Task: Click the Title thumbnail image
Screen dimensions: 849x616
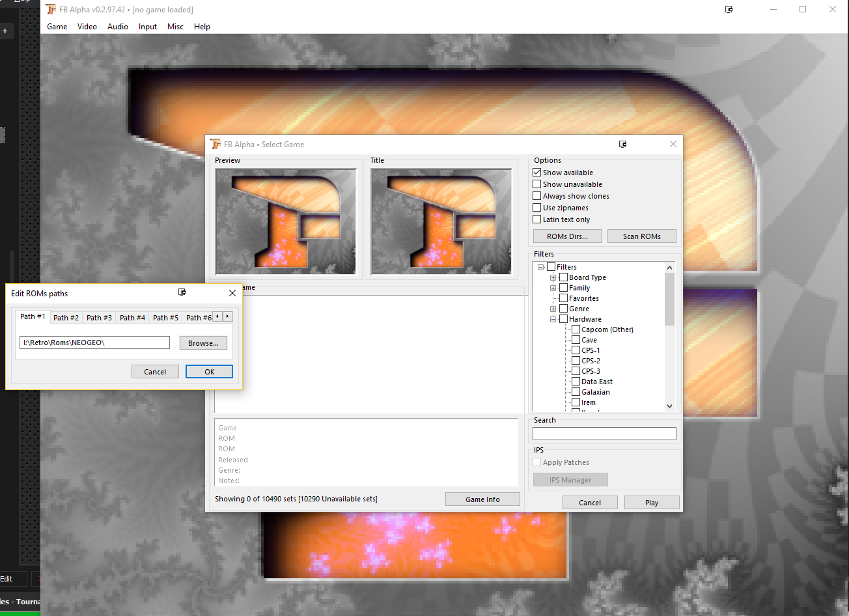Action: [441, 221]
